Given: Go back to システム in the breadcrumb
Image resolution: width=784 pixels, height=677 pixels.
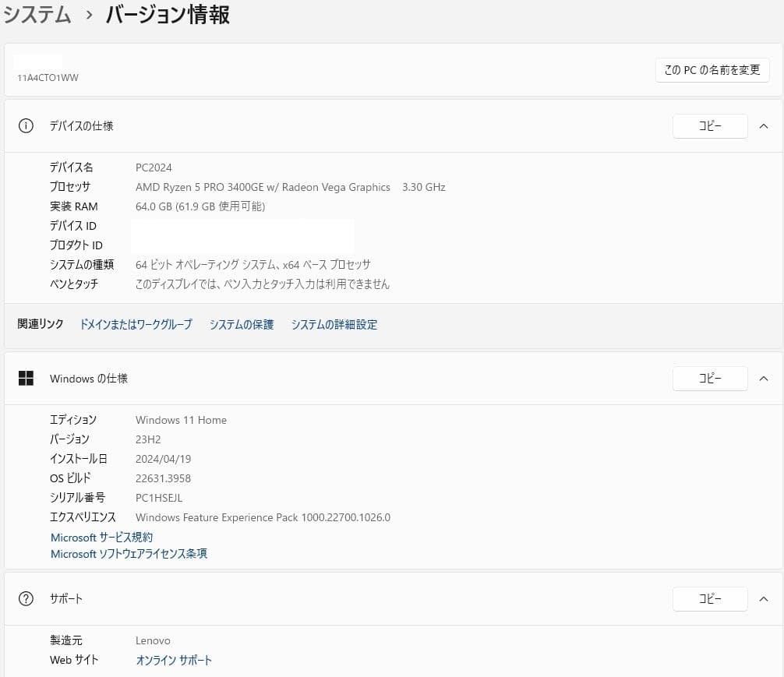Looking at the screenshot, I should click(37, 15).
